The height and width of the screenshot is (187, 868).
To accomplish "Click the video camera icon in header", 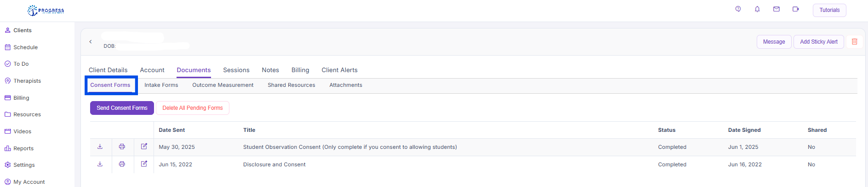I will (x=796, y=9).
